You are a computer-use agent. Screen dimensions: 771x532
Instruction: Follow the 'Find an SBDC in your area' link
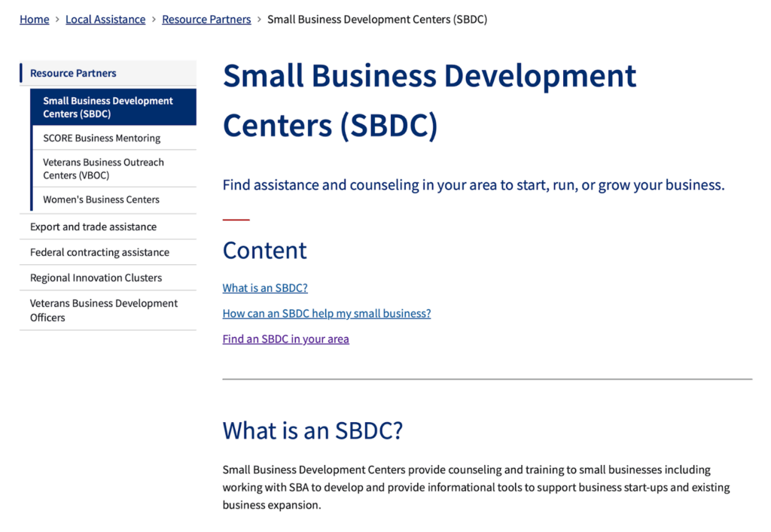click(285, 339)
